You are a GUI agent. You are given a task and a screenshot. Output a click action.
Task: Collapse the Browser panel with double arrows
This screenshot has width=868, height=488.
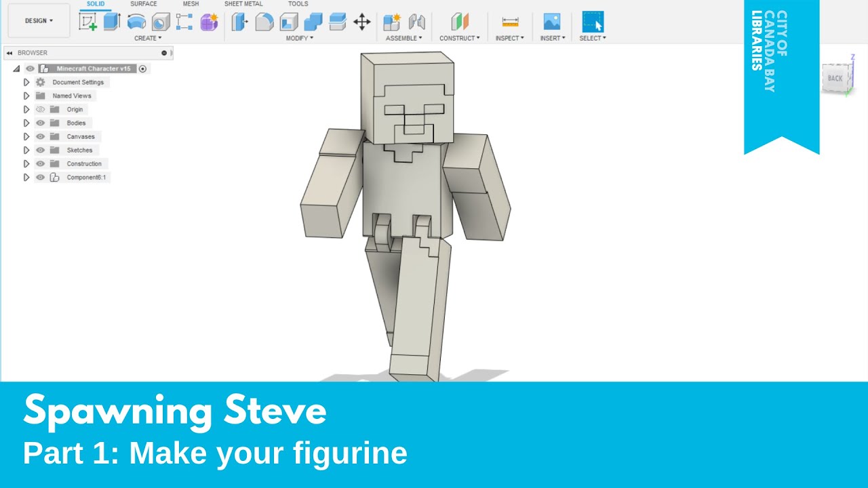(x=9, y=53)
